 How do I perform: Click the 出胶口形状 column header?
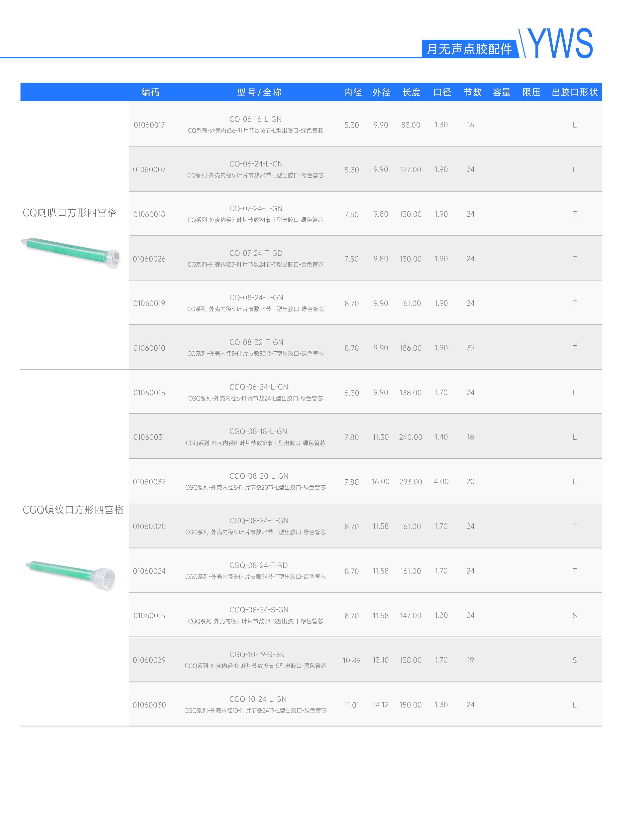pos(574,92)
